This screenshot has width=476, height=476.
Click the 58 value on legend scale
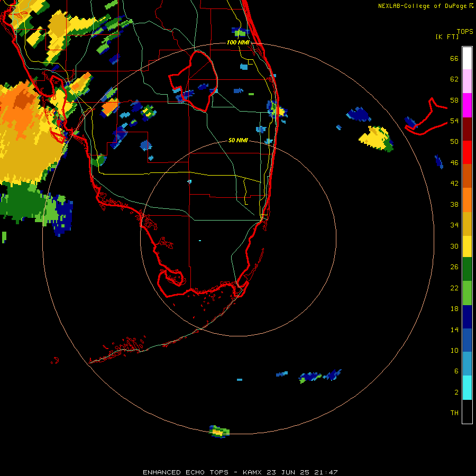pyautogui.click(x=454, y=100)
